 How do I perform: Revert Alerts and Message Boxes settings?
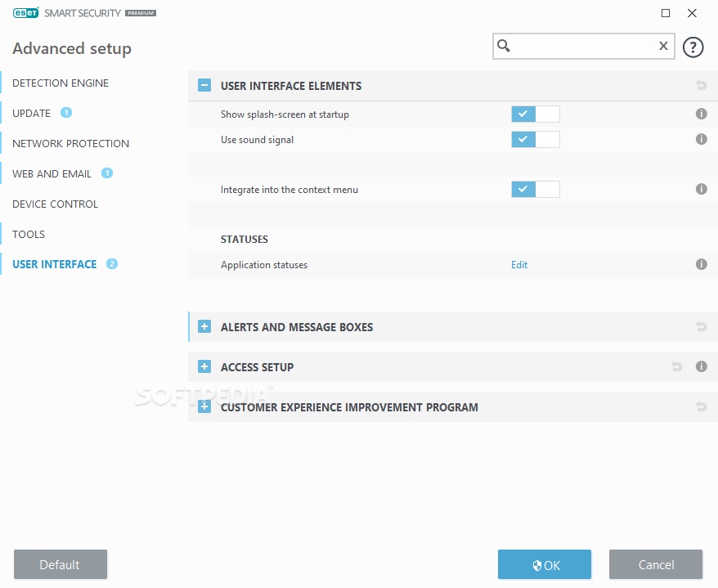[x=701, y=326]
